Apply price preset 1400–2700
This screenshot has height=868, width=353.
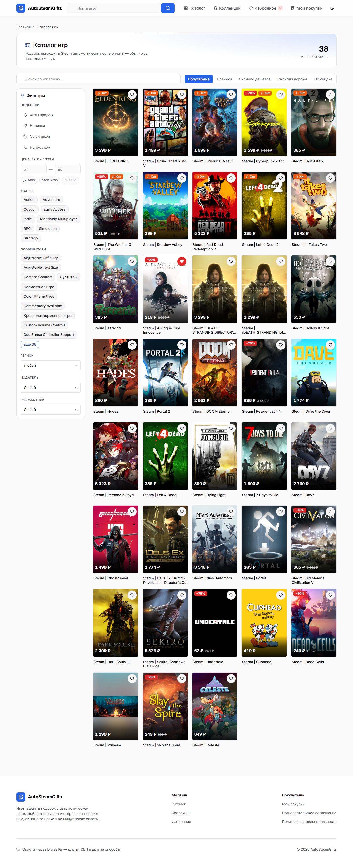(x=50, y=180)
